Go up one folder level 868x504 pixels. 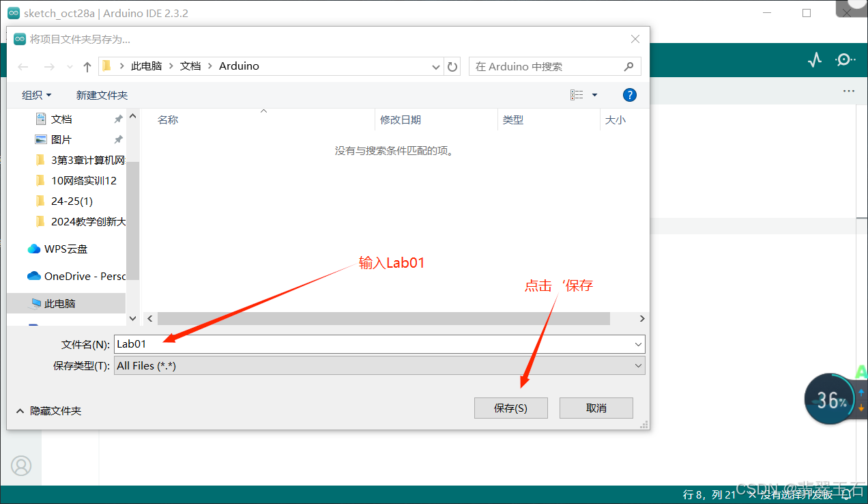(87, 67)
